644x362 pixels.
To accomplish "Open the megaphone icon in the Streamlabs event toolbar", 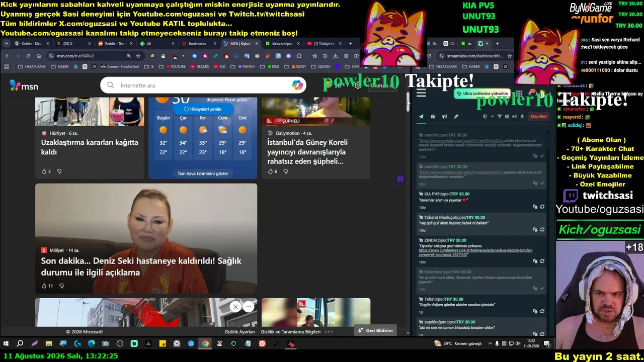I will 444,117.
